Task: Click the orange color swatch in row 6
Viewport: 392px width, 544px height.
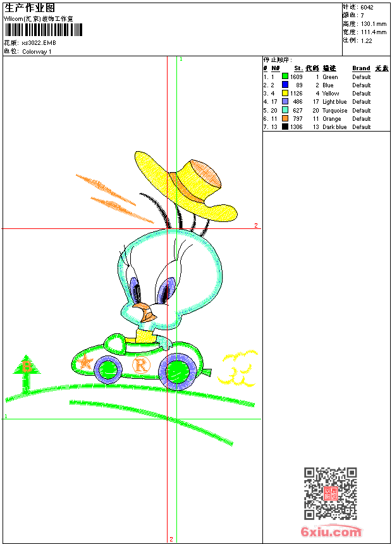Action: pyautogui.click(x=285, y=118)
